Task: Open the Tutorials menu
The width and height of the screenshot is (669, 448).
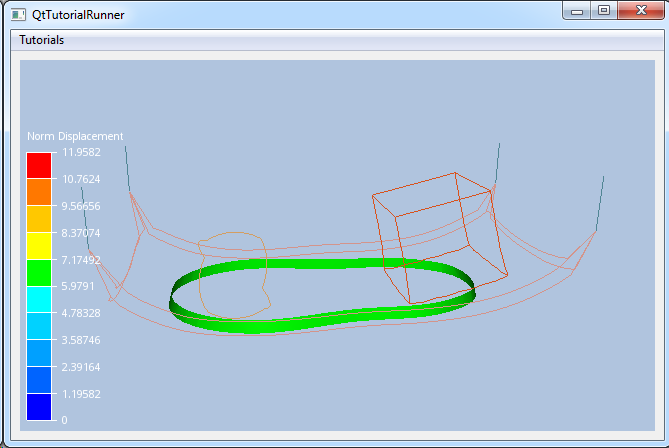Action: click(x=42, y=40)
